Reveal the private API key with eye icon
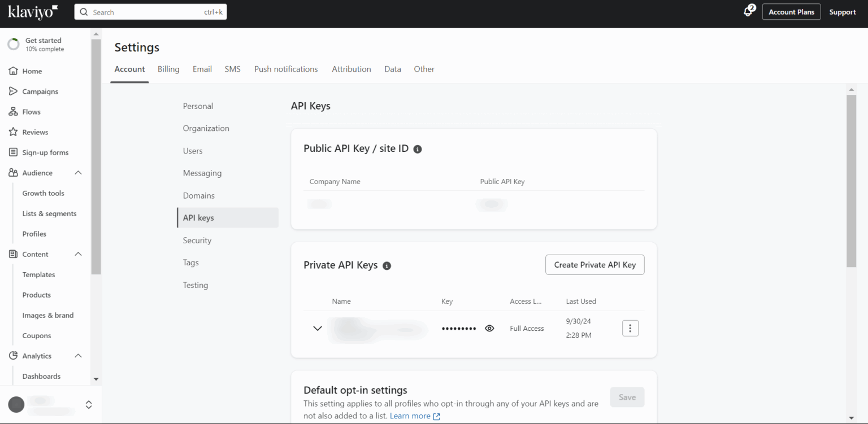 click(x=489, y=329)
